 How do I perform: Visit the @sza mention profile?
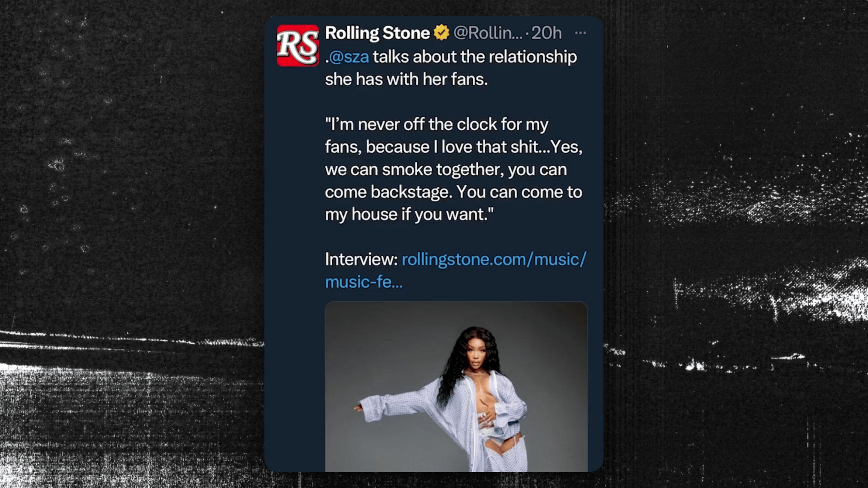[x=349, y=57]
